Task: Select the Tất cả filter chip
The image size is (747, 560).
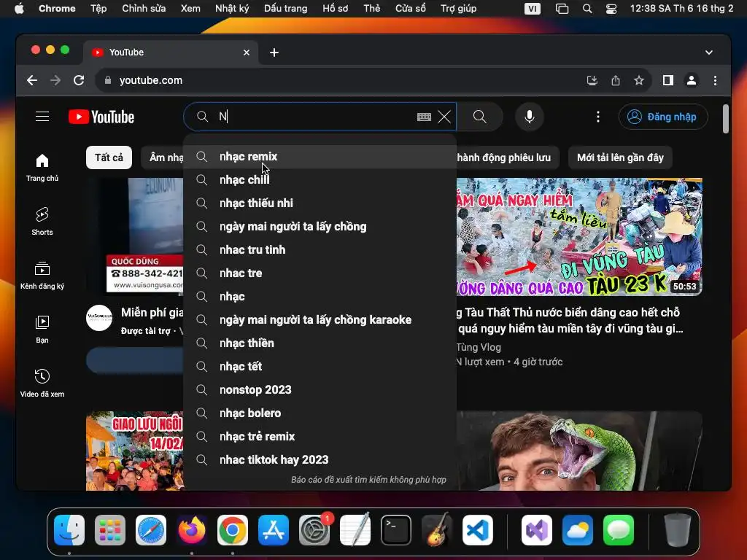Action: (109, 157)
